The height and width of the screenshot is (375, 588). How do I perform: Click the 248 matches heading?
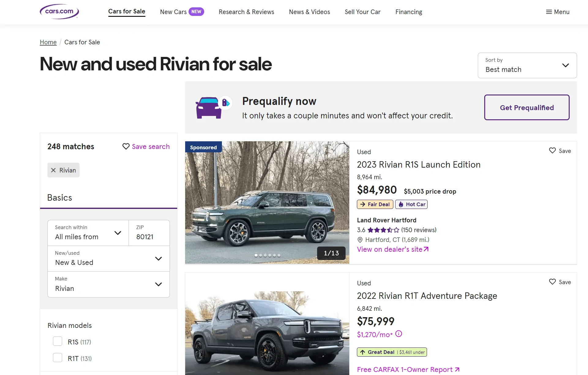pyautogui.click(x=71, y=147)
